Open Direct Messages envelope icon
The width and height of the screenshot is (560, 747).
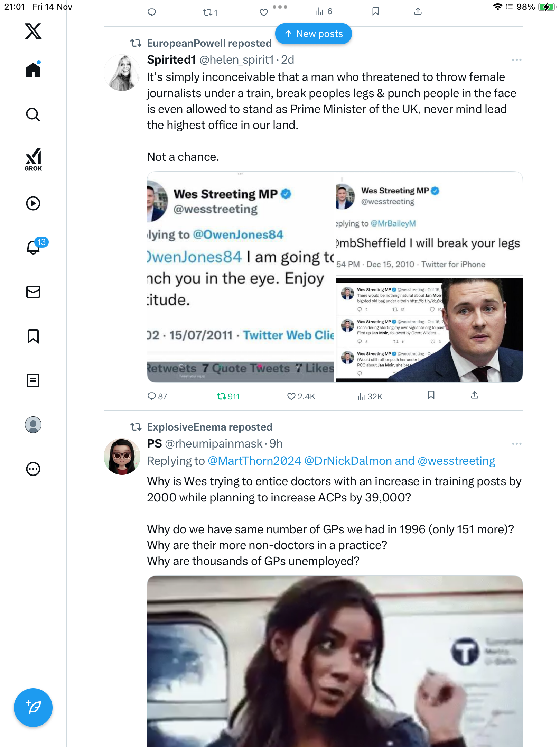point(33,292)
